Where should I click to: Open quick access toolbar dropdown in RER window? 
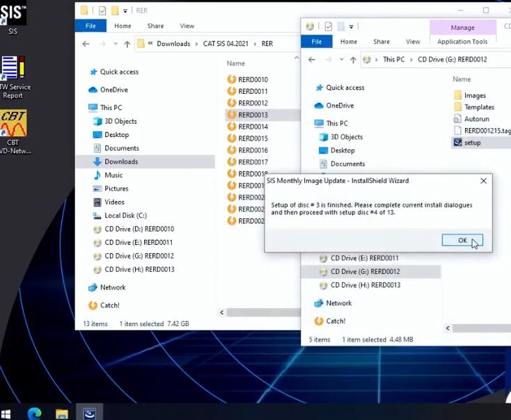click(x=125, y=11)
